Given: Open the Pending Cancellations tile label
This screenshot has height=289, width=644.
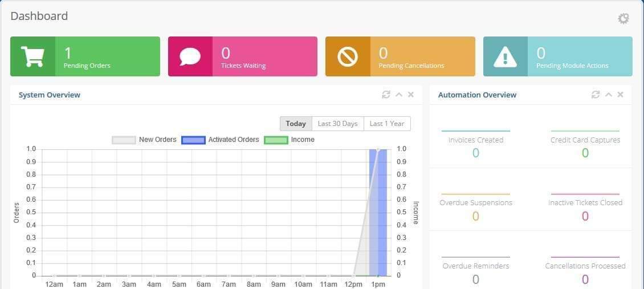Looking at the screenshot, I should coord(411,66).
